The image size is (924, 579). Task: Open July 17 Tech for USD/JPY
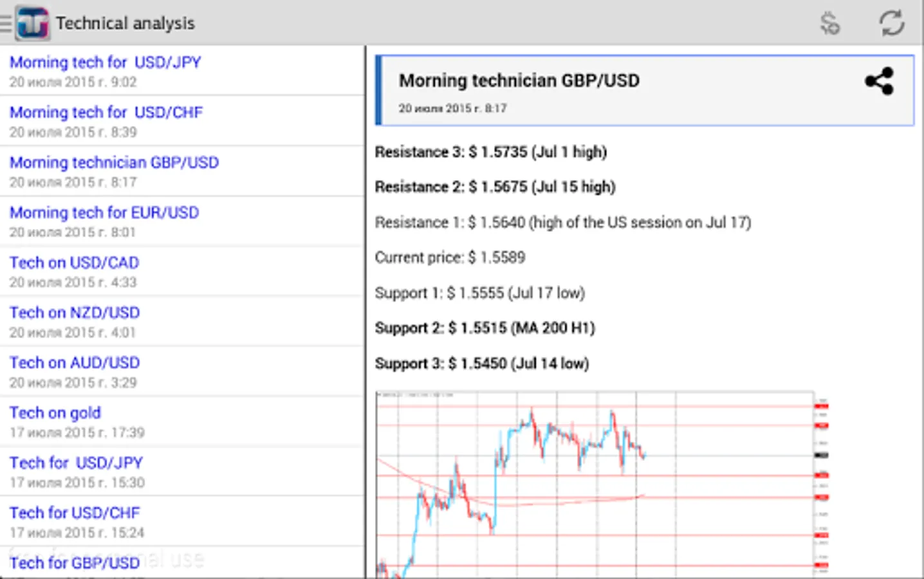pyautogui.click(x=77, y=463)
